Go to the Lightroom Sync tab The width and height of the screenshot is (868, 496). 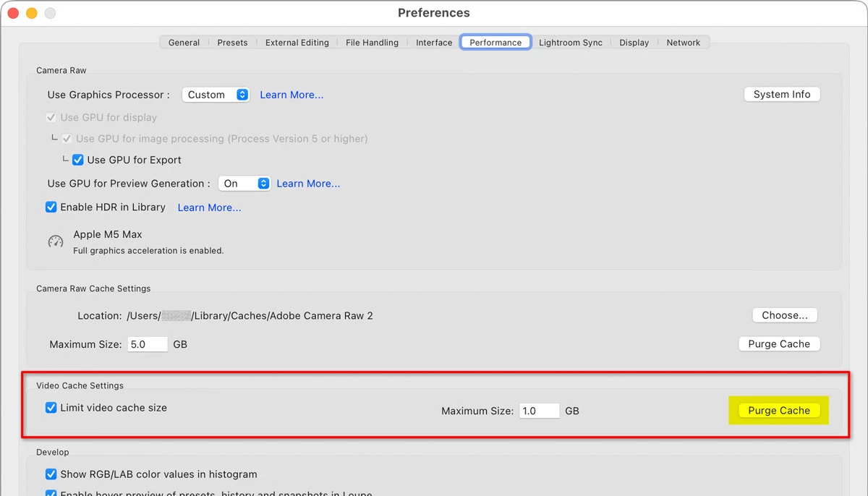click(570, 43)
